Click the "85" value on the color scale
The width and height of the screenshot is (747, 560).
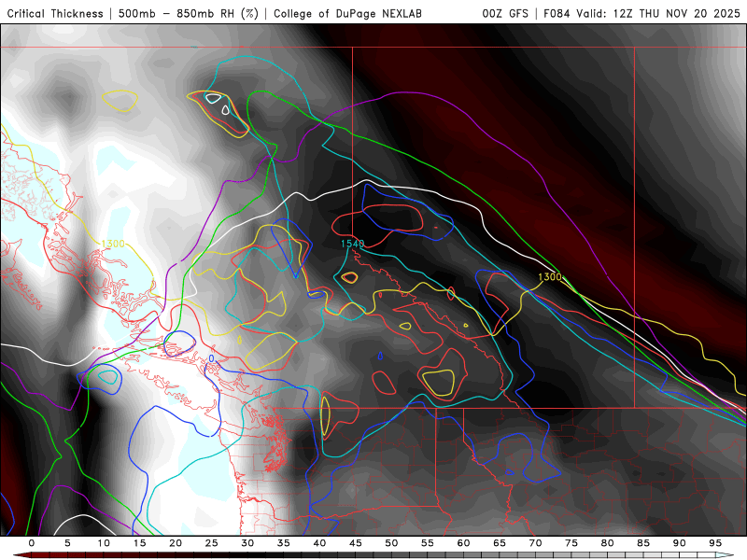[x=643, y=543]
